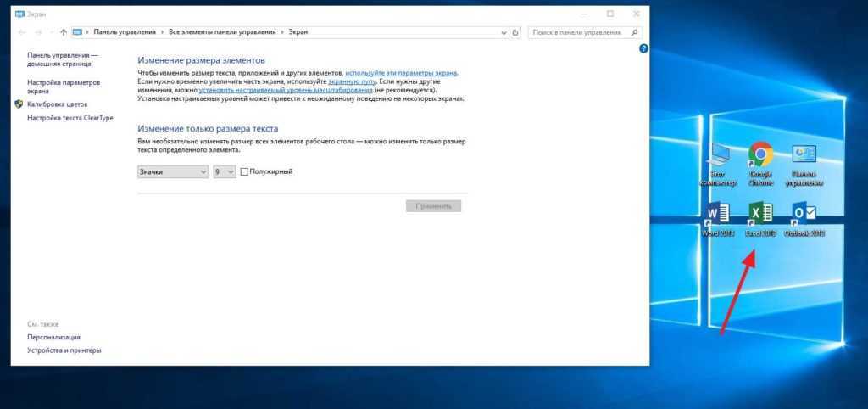This screenshot has width=868, height=409.
Task: Click the blue help question mark icon
Action: point(643,49)
